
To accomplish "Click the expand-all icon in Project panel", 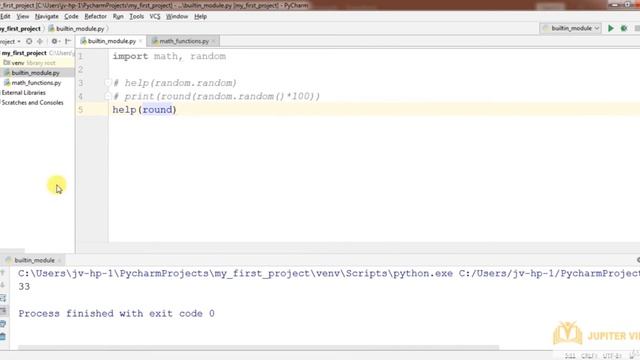I will tap(40, 41).
